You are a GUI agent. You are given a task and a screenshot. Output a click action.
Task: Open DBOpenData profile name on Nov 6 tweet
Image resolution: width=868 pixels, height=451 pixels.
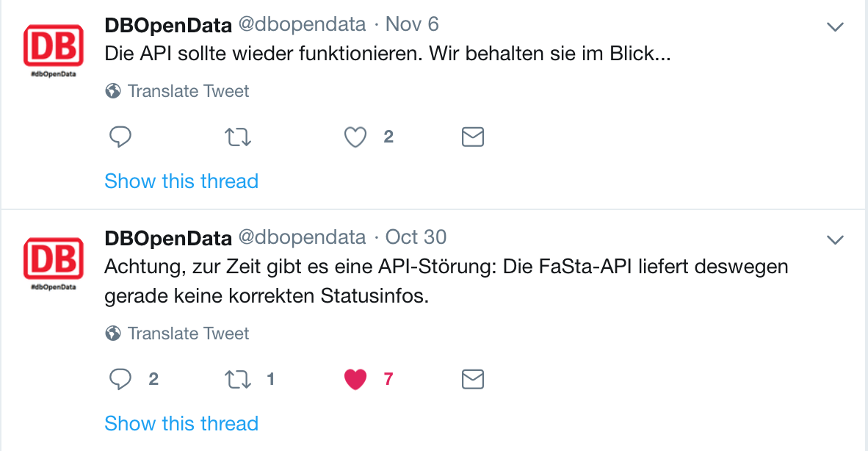pos(168,24)
